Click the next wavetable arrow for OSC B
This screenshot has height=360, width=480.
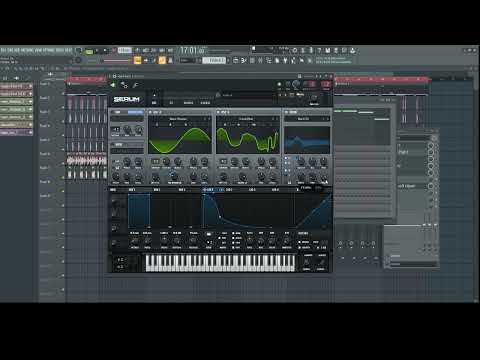coord(277,119)
